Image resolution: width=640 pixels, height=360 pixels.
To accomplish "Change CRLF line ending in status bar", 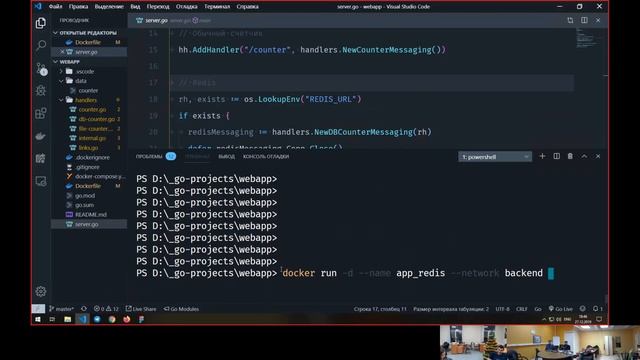I will coord(522,309).
